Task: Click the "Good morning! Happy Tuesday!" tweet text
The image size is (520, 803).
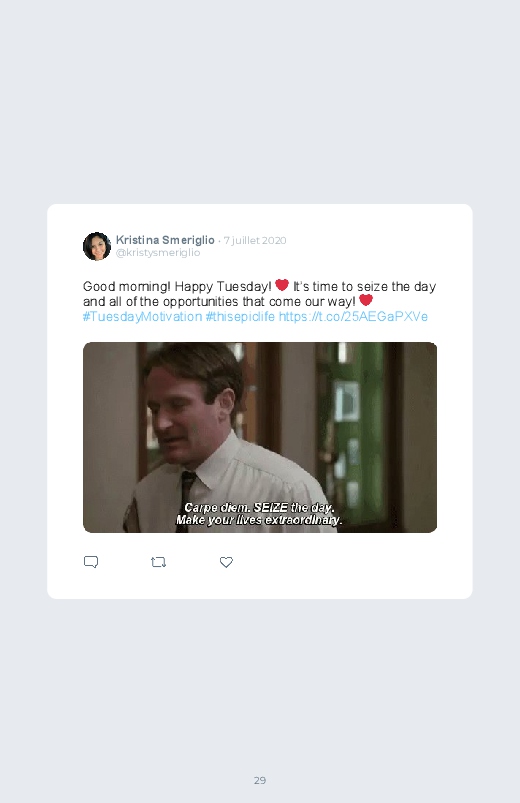Action: [x=177, y=286]
